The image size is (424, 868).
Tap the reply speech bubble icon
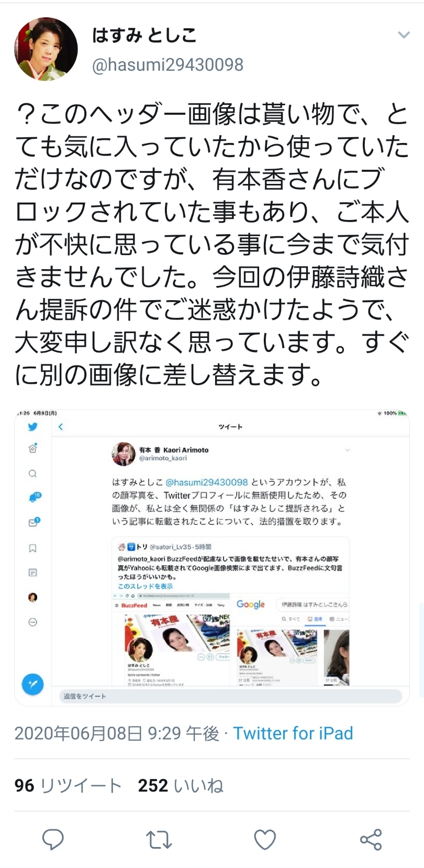pos(53,840)
